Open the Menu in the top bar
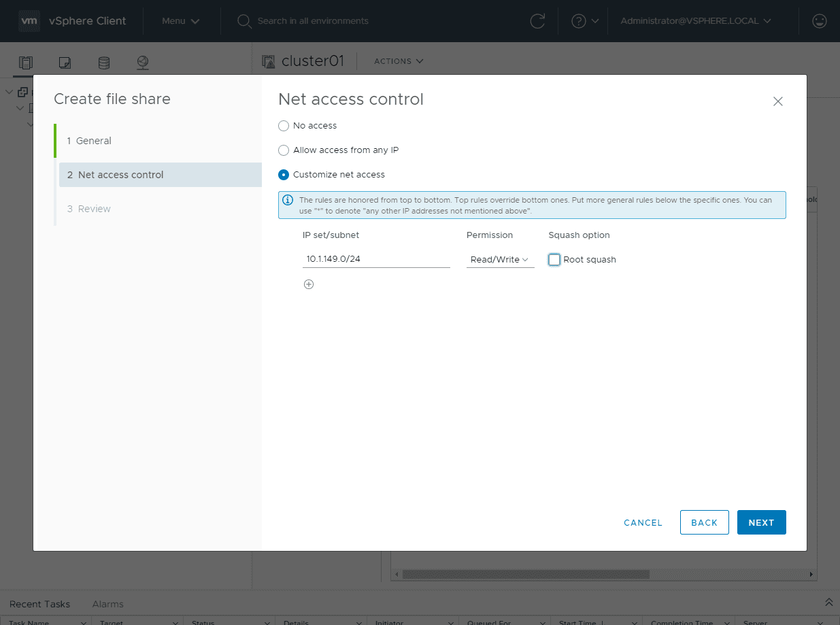The height and width of the screenshot is (625, 840). coord(180,21)
